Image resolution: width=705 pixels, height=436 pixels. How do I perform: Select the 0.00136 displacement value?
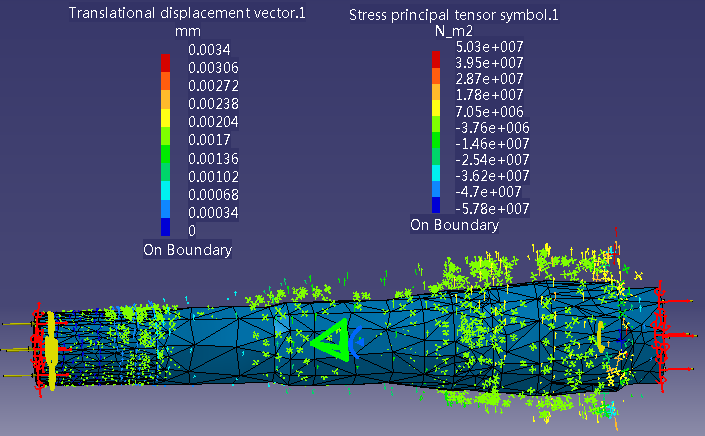[213, 159]
